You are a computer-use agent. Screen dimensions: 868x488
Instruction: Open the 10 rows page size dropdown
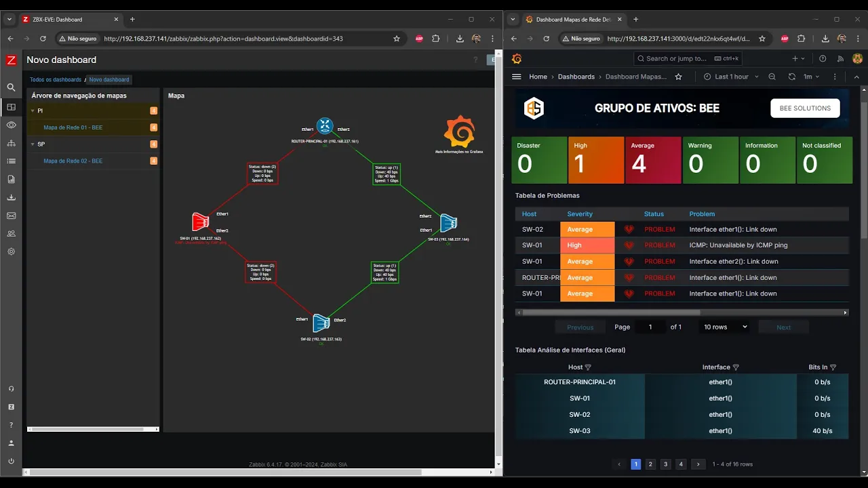pyautogui.click(x=724, y=327)
